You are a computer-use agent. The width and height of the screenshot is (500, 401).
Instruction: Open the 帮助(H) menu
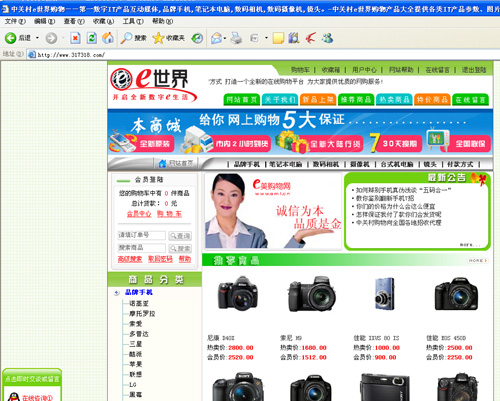pyautogui.click(x=162, y=21)
